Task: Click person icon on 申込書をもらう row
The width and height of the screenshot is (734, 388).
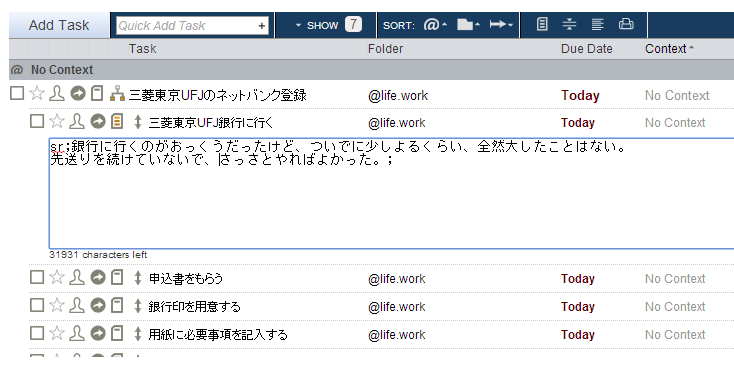Action: click(77, 278)
